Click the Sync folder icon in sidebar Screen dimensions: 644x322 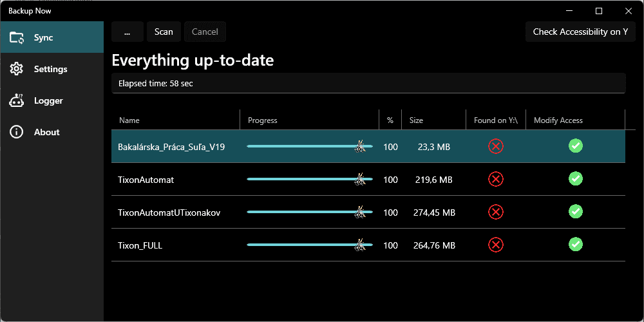[x=17, y=37]
